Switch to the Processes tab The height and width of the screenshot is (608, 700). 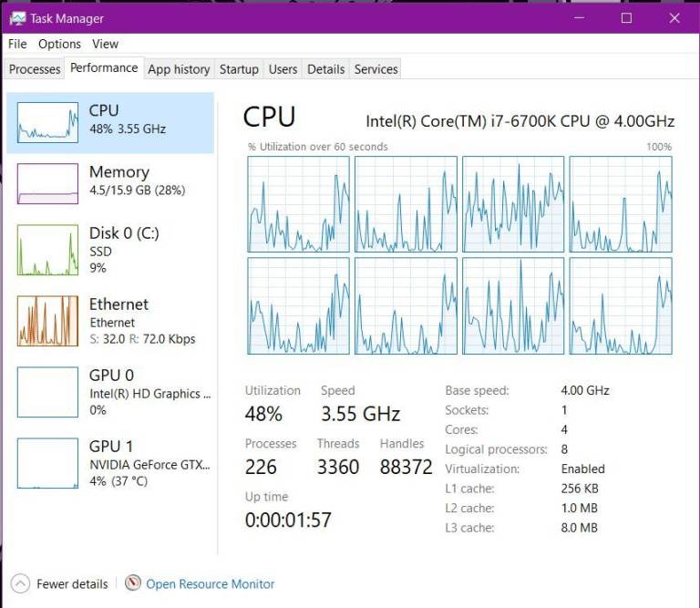pos(35,69)
